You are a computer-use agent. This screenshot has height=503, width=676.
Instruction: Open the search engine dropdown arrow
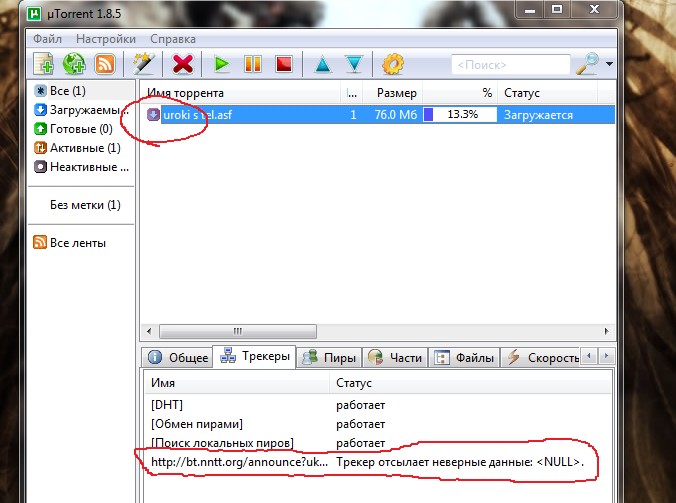tap(609, 64)
